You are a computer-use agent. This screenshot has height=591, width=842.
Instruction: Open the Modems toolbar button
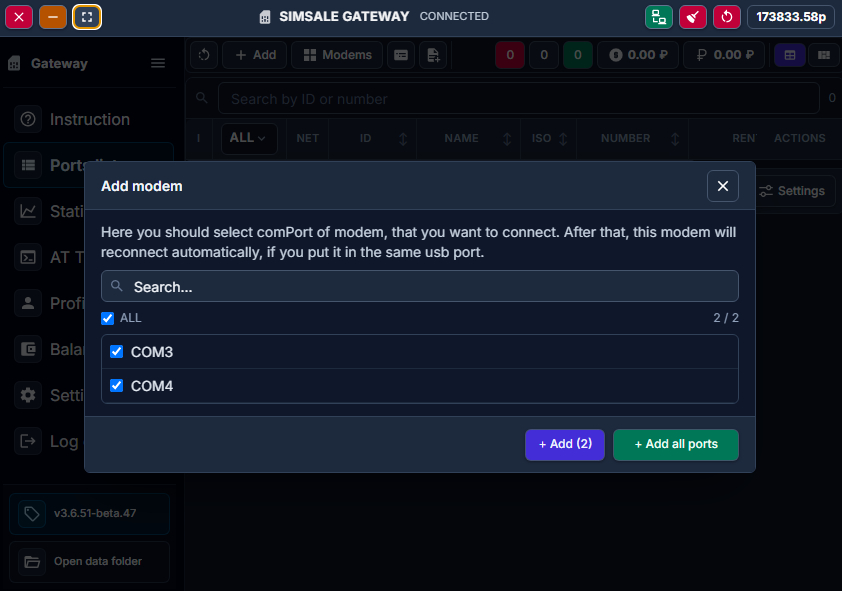337,55
